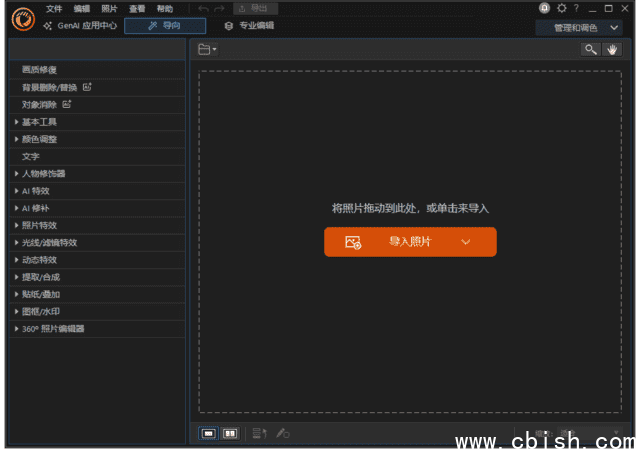Switch to single-image view mode
This screenshot has height=453, width=640.
[x=209, y=433]
